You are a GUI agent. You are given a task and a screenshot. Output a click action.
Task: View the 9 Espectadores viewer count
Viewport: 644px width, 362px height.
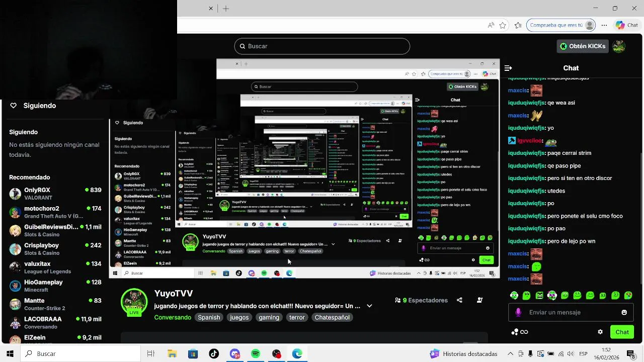pos(421,300)
